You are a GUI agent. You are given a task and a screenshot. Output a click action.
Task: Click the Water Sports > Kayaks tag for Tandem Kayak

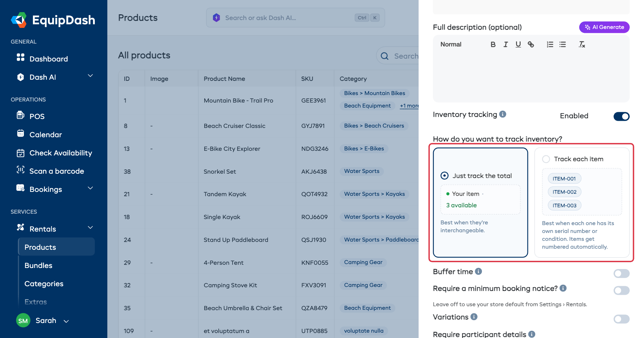point(375,194)
